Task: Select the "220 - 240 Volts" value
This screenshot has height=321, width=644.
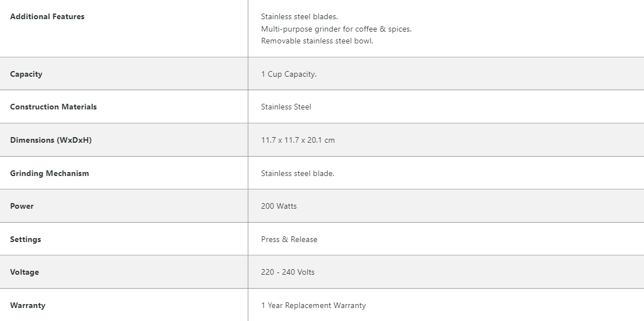Action: (288, 272)
